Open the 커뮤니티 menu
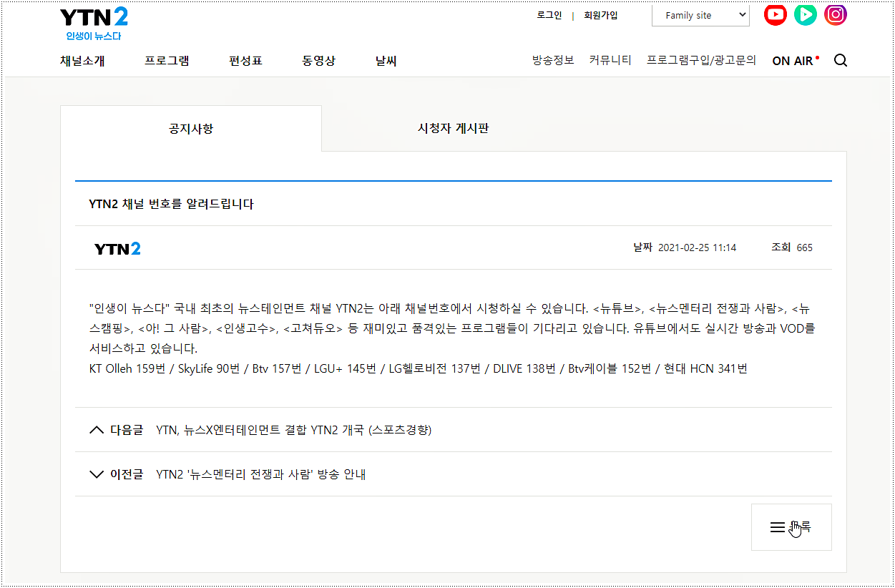This screenshot has width=895, height=588. pyautogui.click(x=610, y=60)
